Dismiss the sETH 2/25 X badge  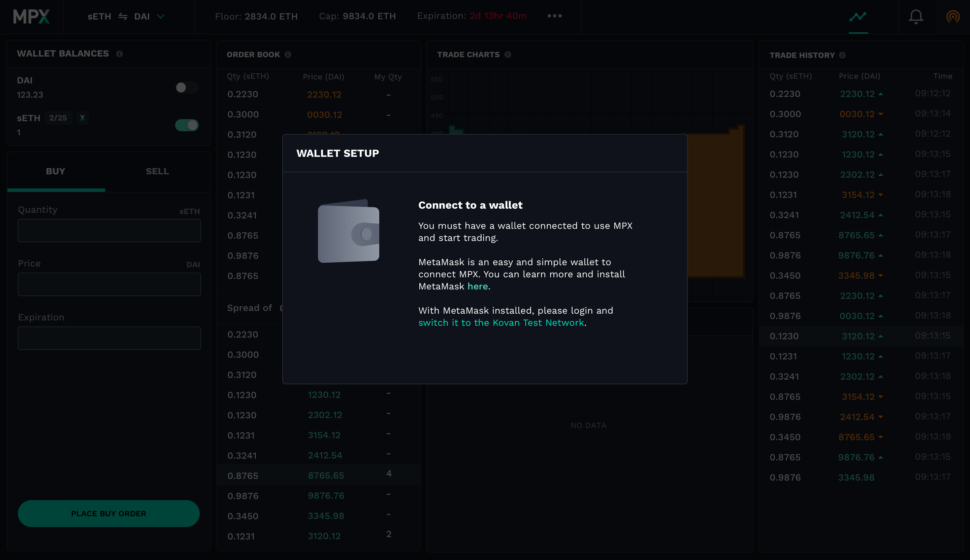tap(83, 118)
